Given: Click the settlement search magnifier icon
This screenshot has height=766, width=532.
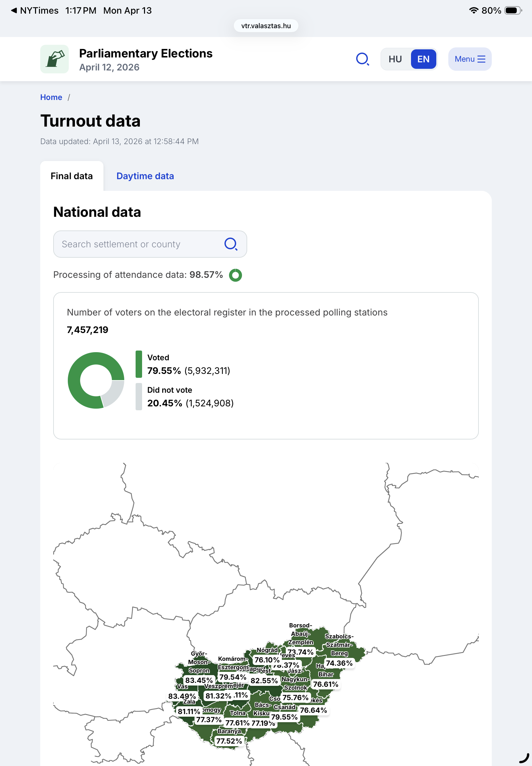Looking at the screenshot, I should pyautogui.click(x=231, y=244).
